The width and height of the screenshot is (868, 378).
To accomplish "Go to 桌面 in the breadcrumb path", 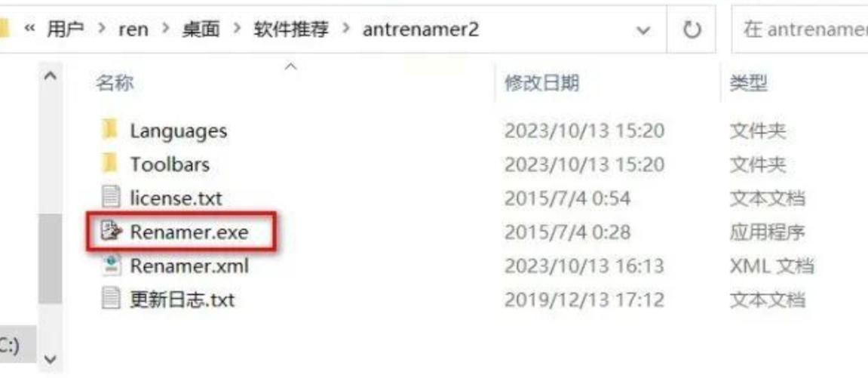I will pyautogui.click(x=201, y=29).
